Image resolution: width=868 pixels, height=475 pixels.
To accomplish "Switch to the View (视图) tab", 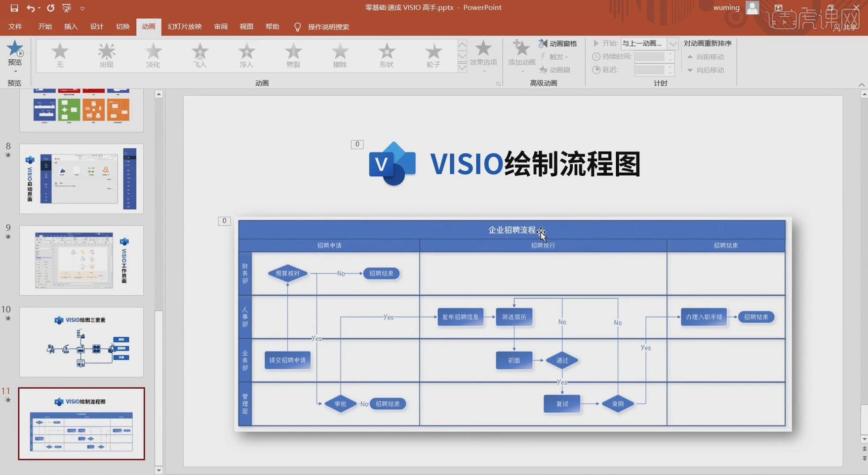I will point(246,27).
